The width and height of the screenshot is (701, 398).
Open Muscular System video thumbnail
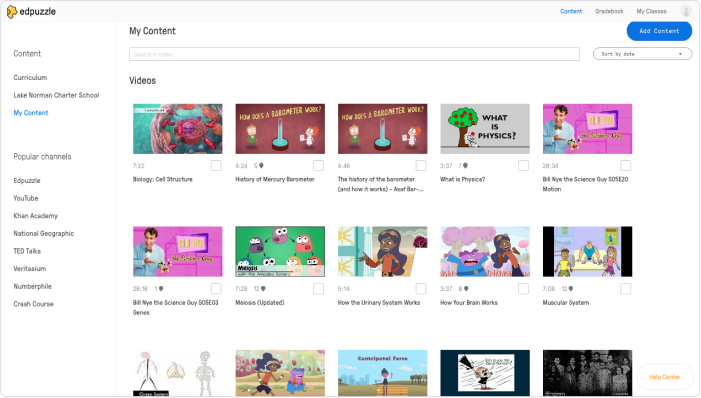tap(587, 251)
